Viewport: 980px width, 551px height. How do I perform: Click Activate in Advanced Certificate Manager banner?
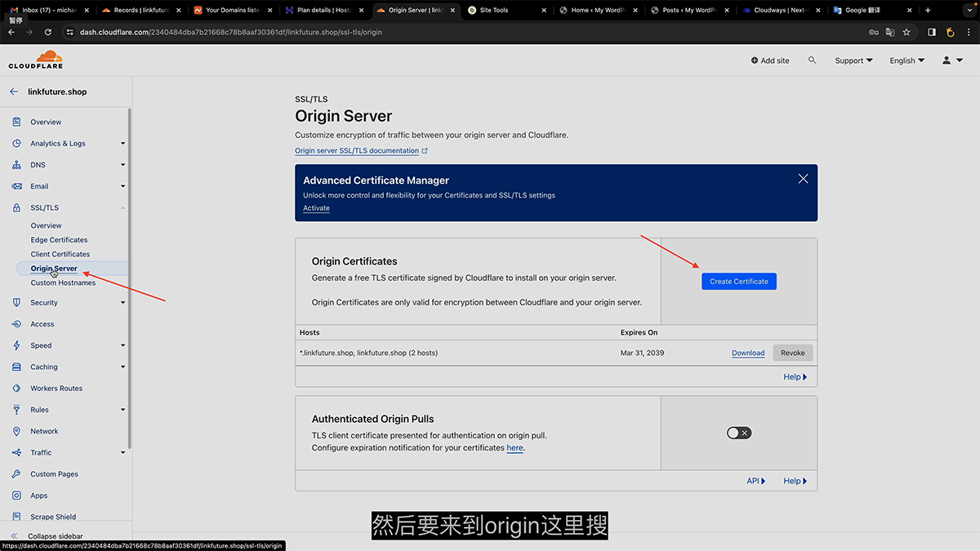pyautogui.click(x=316, y=208)
